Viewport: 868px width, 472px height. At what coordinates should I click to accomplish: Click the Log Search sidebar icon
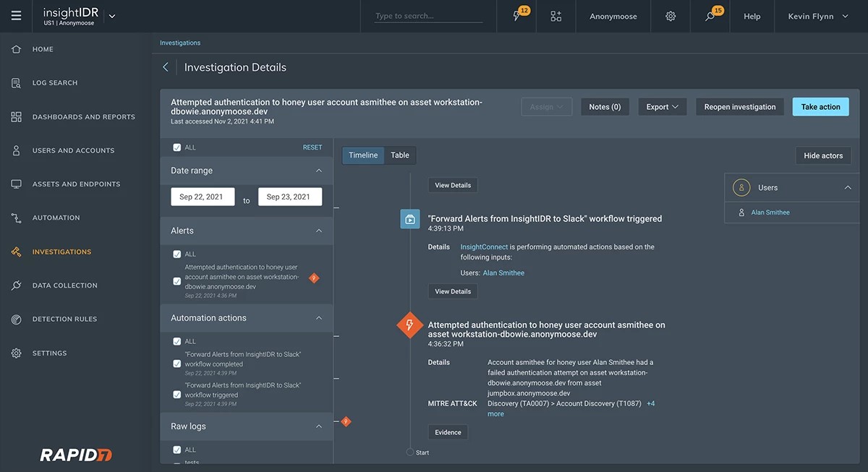coord(16,83)
